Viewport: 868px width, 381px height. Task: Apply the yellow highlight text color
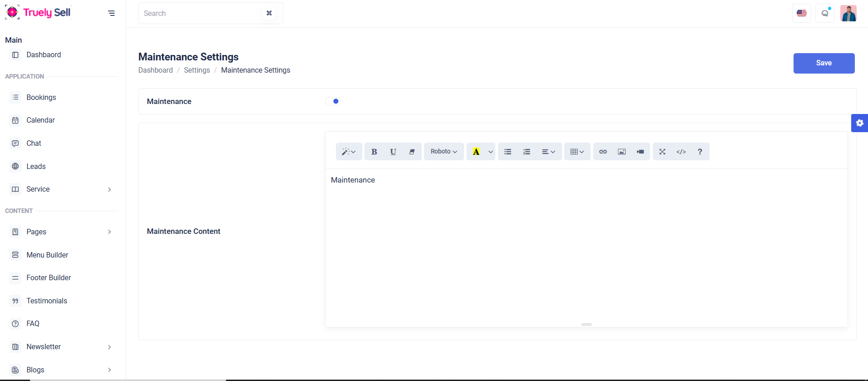(476, 152)
